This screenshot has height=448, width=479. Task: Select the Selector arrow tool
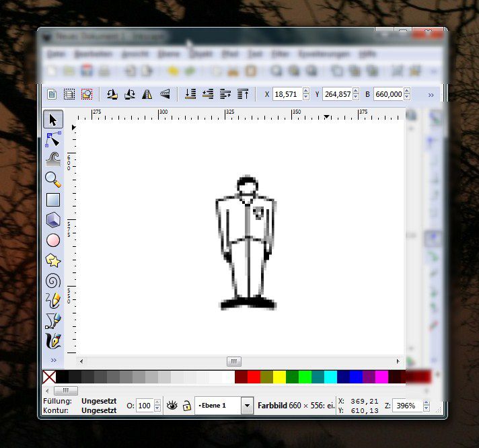(x=53, y=119)
